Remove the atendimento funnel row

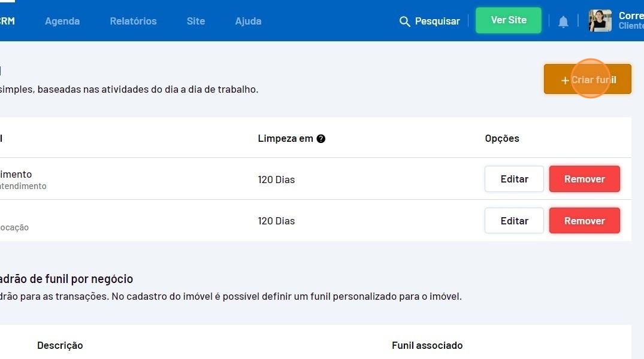coord(584,179)
